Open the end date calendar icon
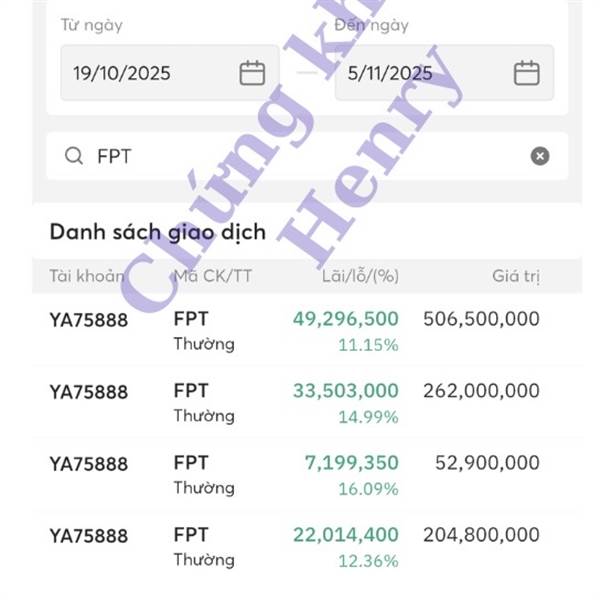This screenshot has height=600, width=600. [x=526, y=73]
